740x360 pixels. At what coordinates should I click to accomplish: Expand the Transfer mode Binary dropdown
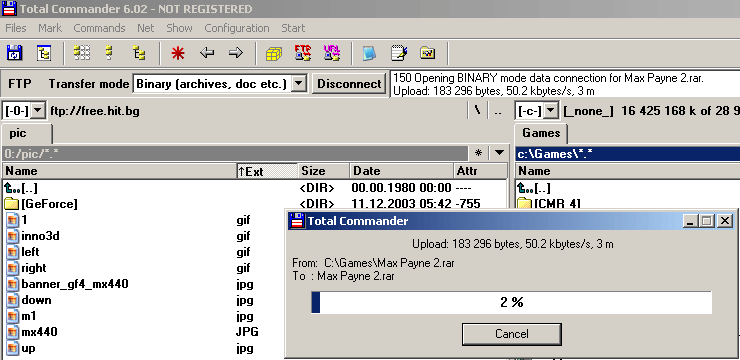click(298, 84)
